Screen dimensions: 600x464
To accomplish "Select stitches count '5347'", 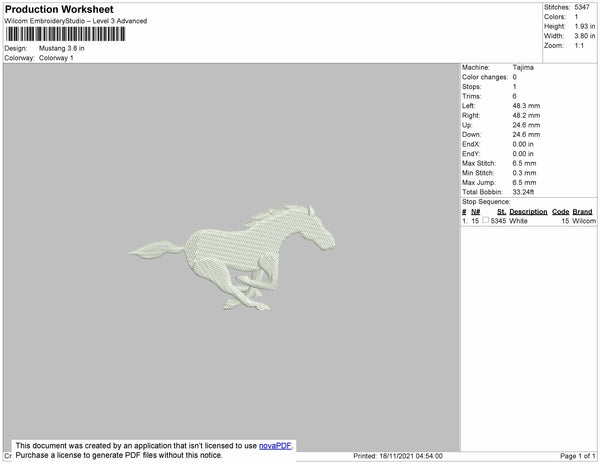I will (x=582, y=7).
